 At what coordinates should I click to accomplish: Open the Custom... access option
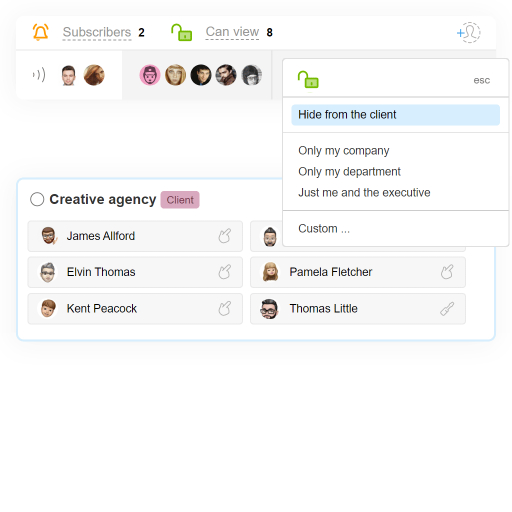(x=324, y=229)
